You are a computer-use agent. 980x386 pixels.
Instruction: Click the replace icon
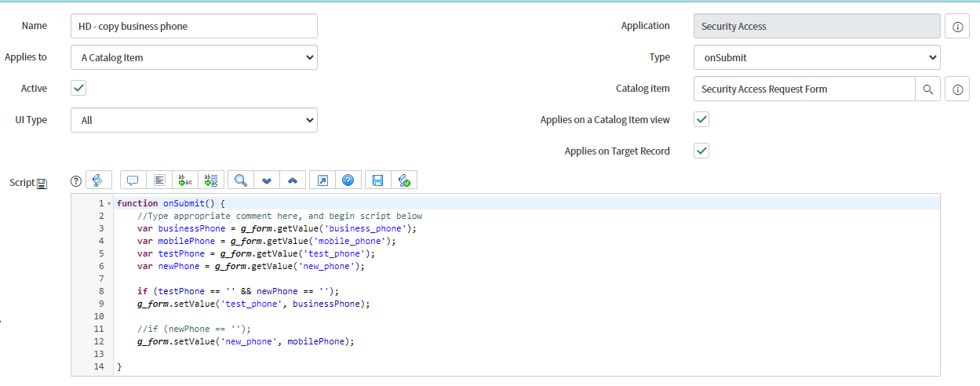(186, 180)
